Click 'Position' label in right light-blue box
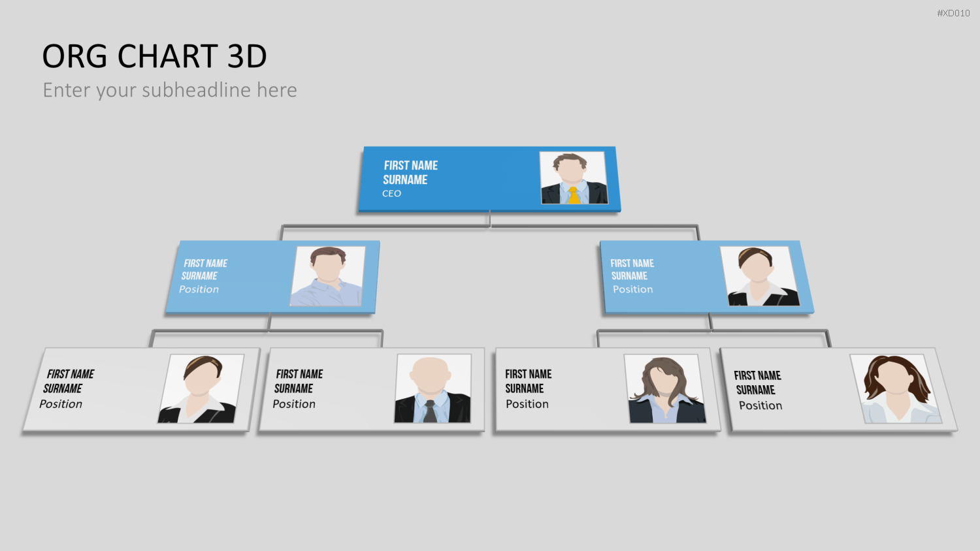Image resolution: width=980 pixels, height=551 pixels. (632, 289)
